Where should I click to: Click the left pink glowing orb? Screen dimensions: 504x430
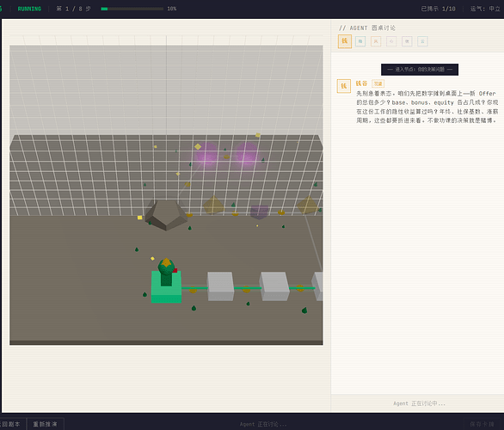point(206,155)
